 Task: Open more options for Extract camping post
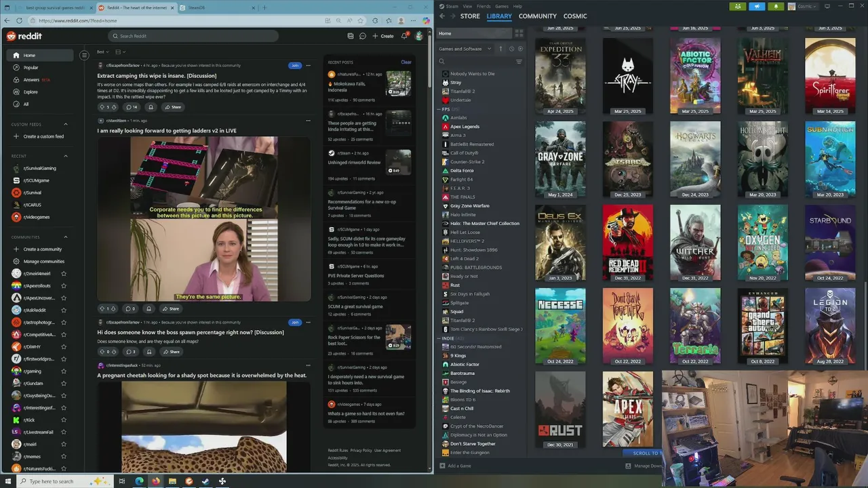(x=308, y=65)
